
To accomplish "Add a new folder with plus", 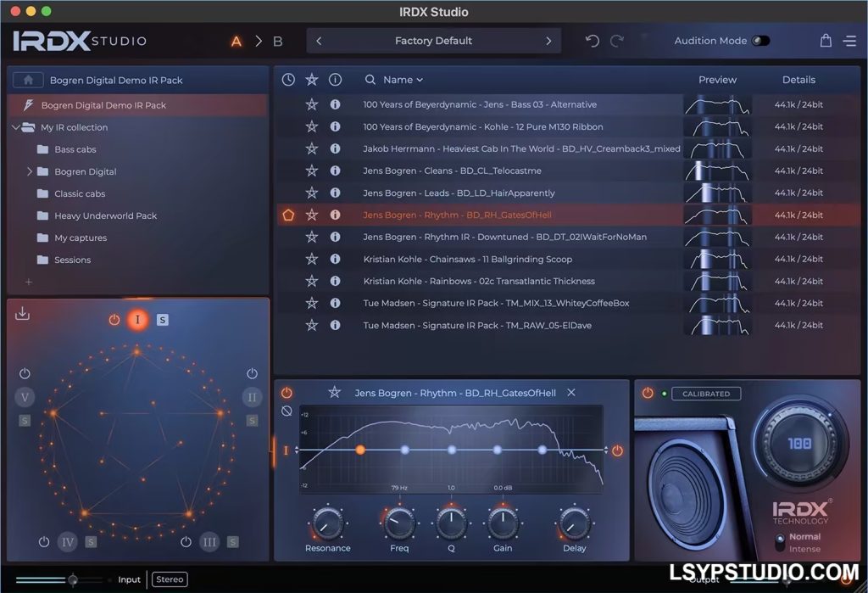I will point(29,283).
